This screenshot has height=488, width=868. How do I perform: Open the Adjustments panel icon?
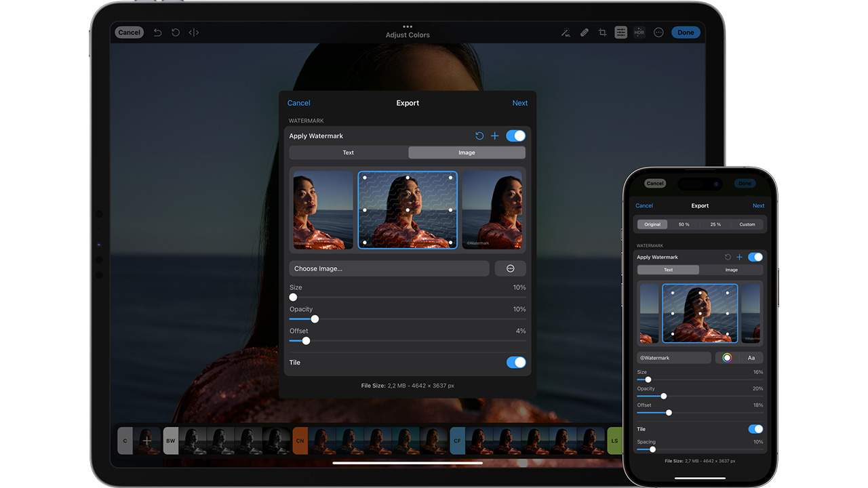[x=620, y=32]
